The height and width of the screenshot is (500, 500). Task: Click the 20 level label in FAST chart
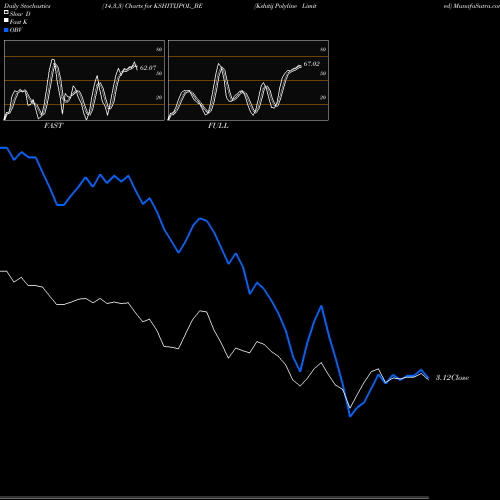(159, 97)
